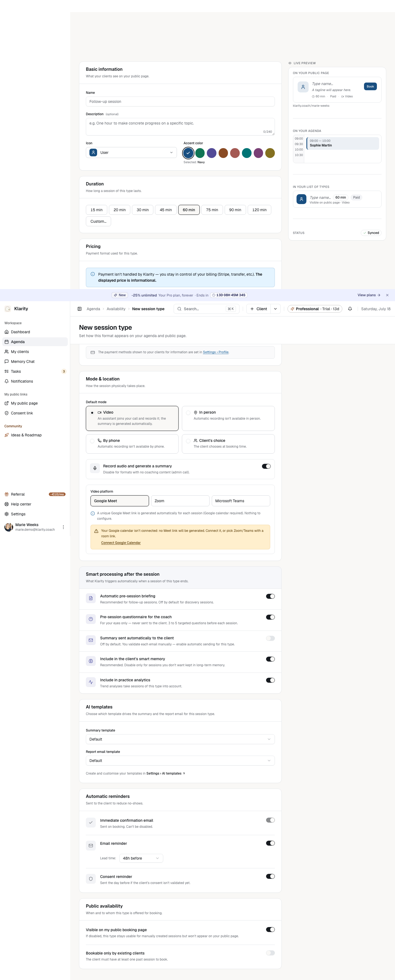Select Microsoft Teams platform
The image size is (395, 980).
coord(241,501)
